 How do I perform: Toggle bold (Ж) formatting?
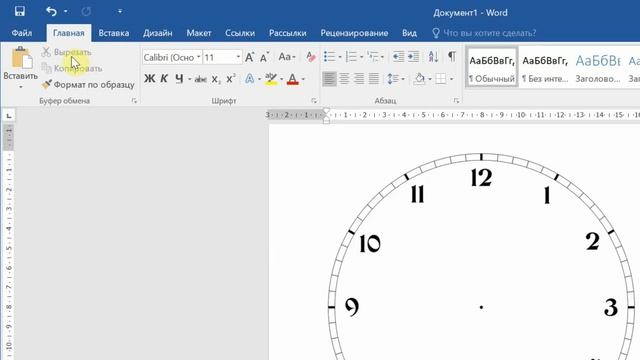coord(150,79)
